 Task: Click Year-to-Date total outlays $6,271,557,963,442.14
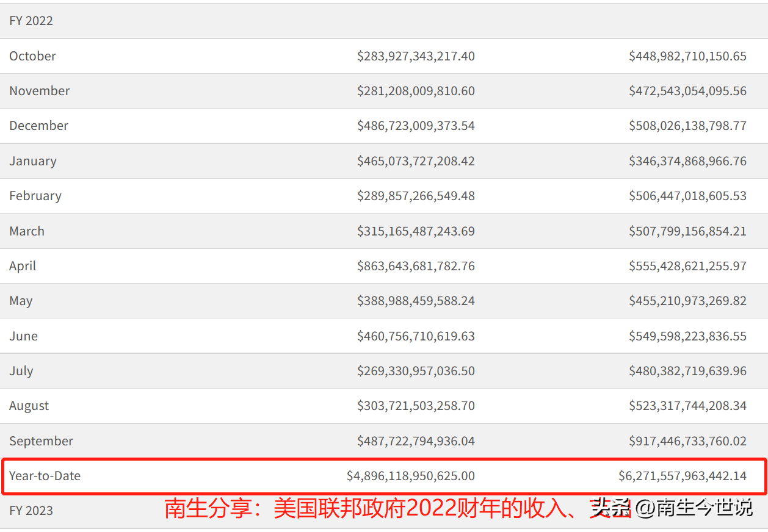683,476
